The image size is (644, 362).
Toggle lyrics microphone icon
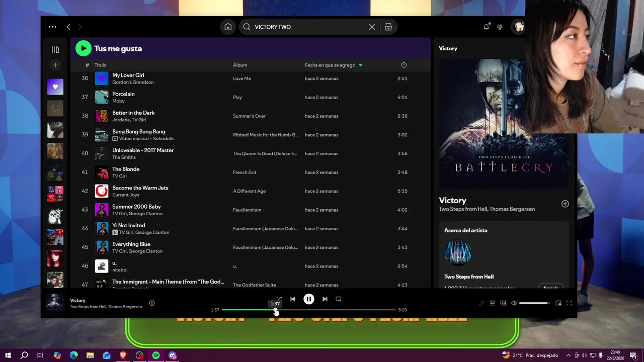pyautogui.click(x=481, y=303)
